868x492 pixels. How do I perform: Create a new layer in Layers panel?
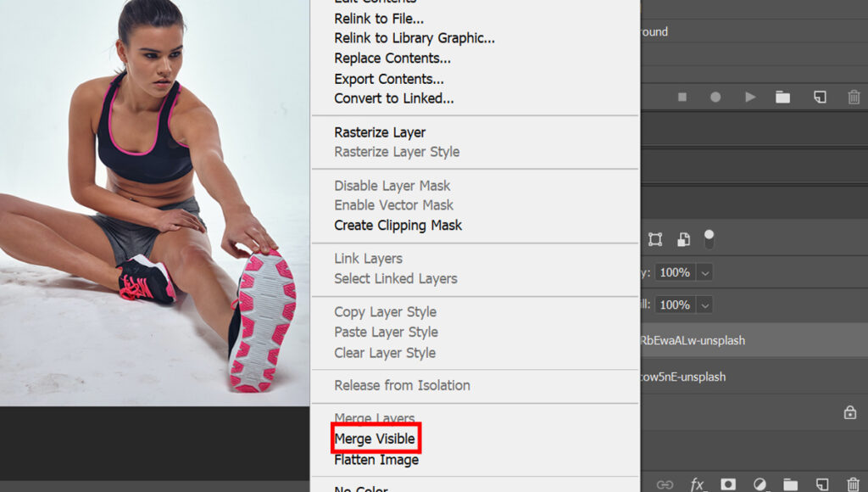tap(821, 484)
